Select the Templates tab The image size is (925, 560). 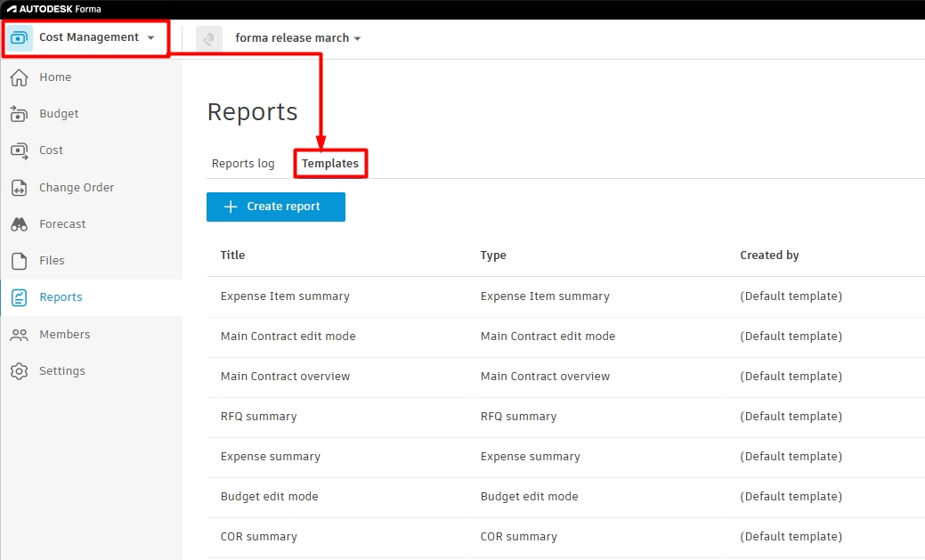pyautogui.click(x=330, y=164)
